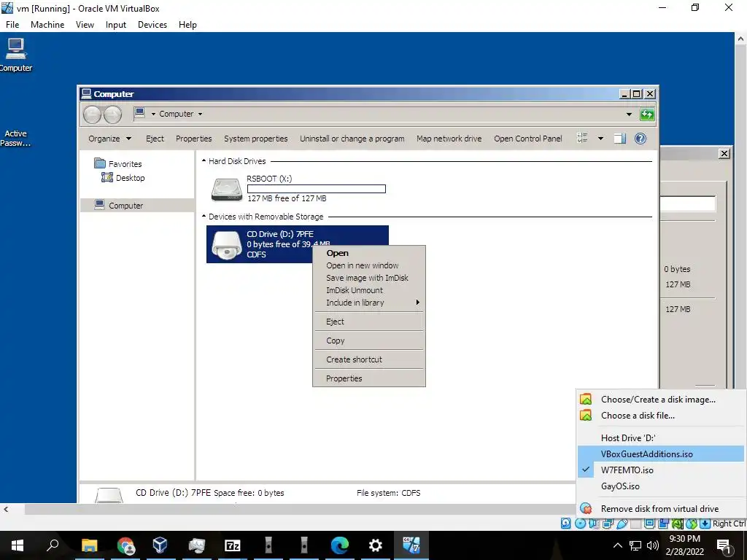Click Uninstall or change a program
The width and height of the screenshot is (747, 560).
[x=352, y=139]
